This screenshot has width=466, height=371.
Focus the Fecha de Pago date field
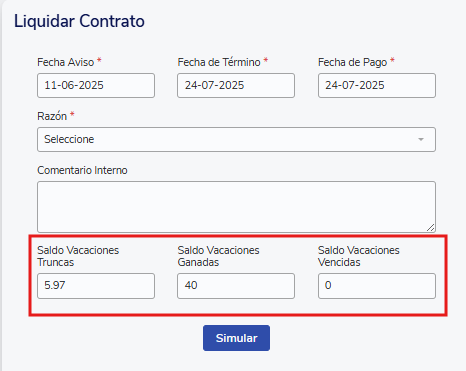point(377,86)
